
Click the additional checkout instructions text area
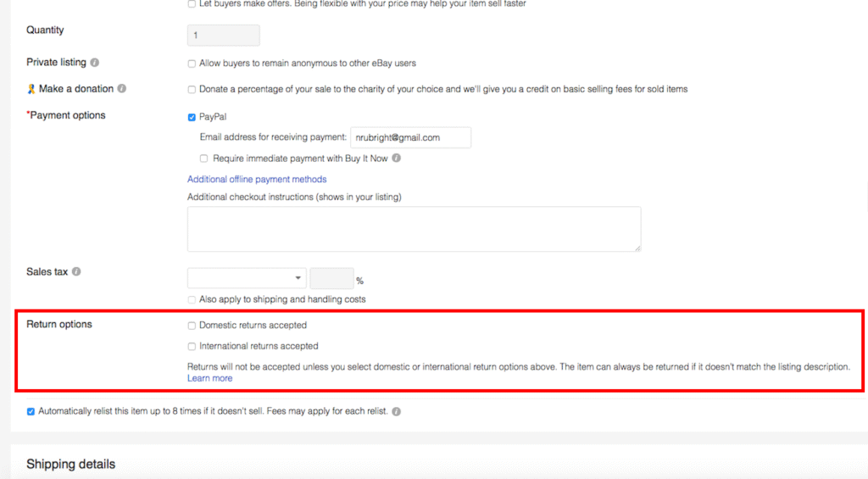pyautogui.click(x=414, y=229)
